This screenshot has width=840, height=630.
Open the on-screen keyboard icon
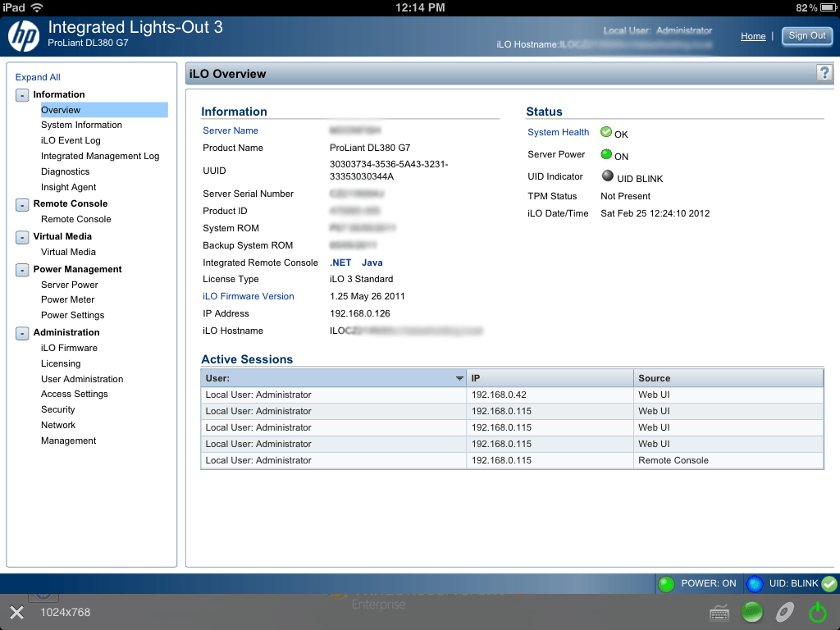pos(719,612)
